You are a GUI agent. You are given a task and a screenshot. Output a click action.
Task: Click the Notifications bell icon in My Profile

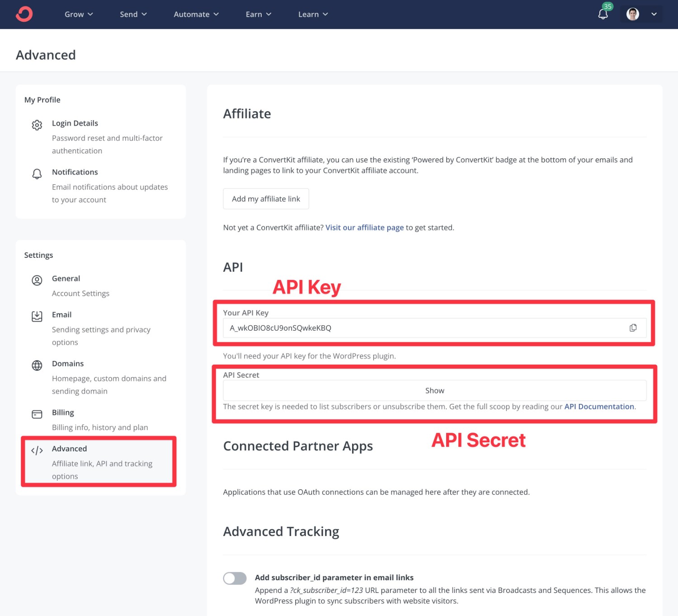[x=37, y=174]
